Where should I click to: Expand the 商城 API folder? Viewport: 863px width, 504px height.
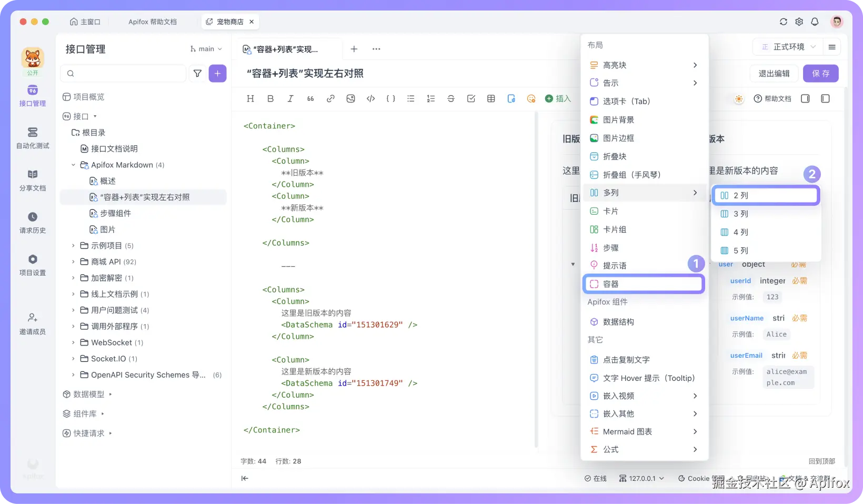pos(73,261)
